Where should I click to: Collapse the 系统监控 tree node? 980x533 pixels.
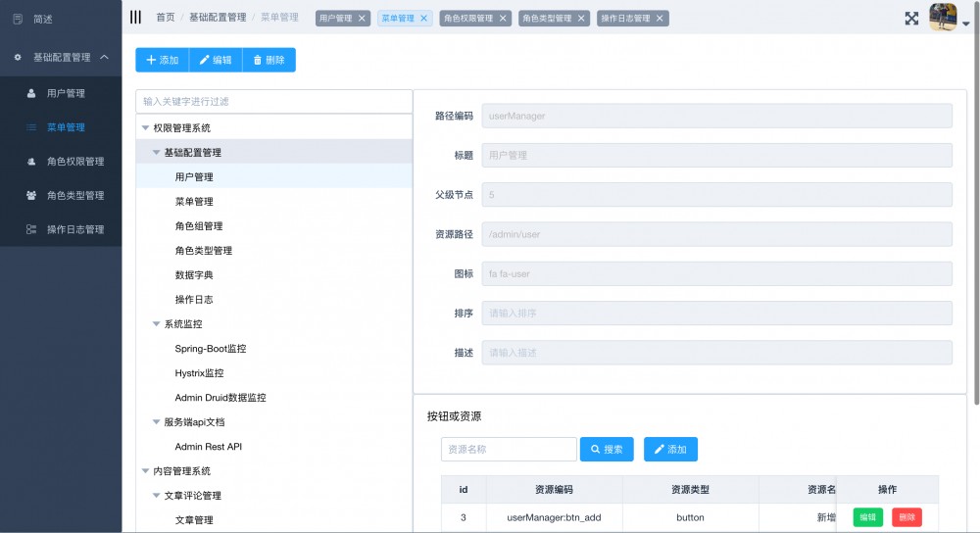(x=156, y=323)
